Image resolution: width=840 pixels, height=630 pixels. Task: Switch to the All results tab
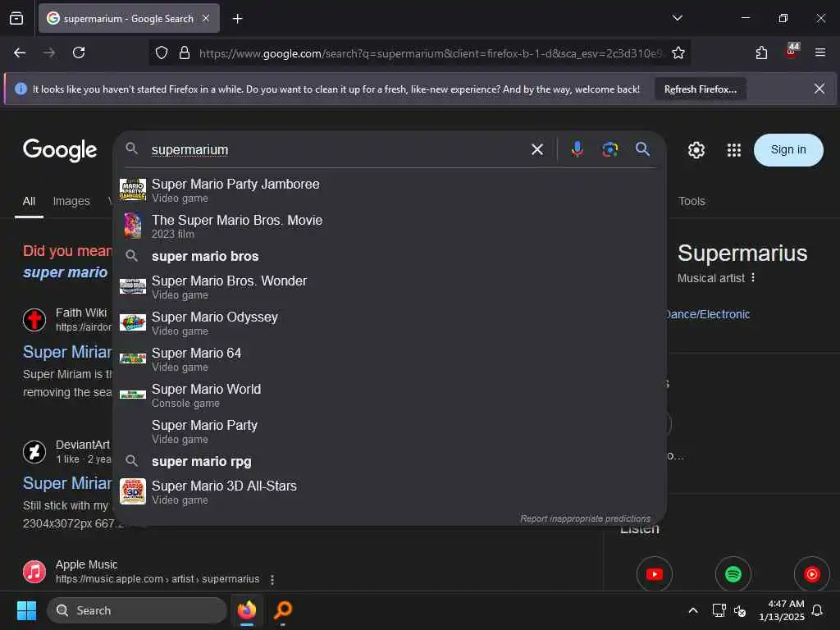pos(29,202)
